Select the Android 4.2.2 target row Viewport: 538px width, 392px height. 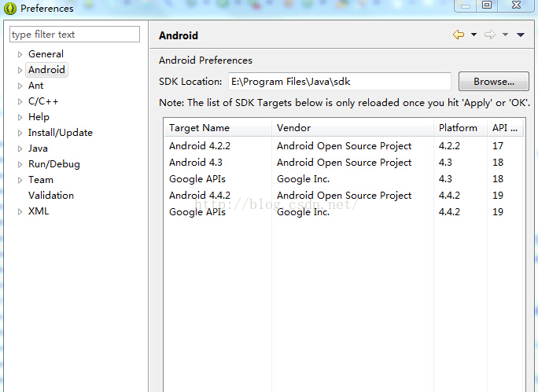click(x=344, y=146)
